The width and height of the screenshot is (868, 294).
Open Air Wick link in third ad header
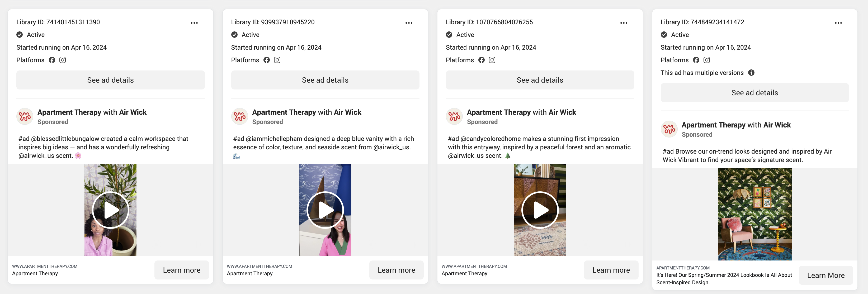(562, 112)
